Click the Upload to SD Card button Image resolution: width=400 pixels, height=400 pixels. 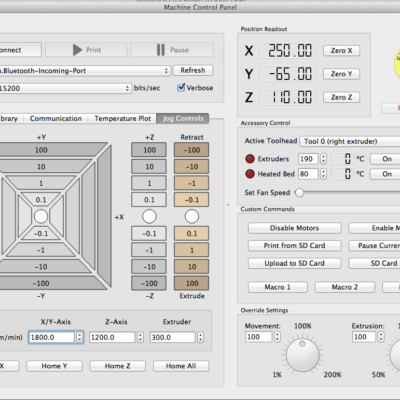tap(295, 263)
